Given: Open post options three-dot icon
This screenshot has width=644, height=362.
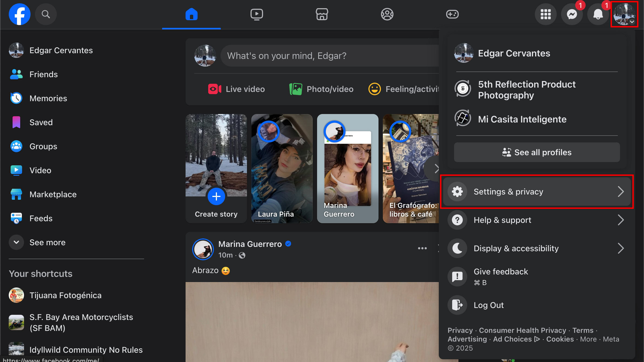Looking at the screenshot, I should click(x=422, y=248).
